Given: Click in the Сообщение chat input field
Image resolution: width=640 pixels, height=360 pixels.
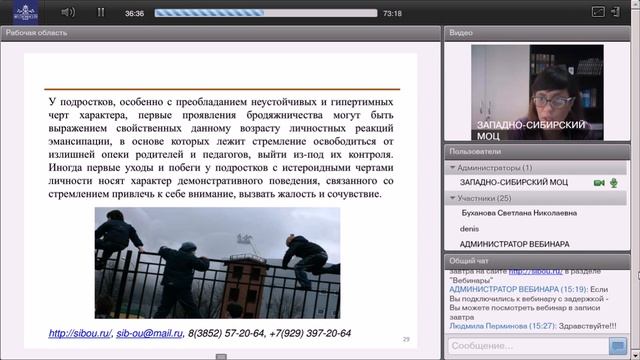Looking at the screenshot, I should 528,346.
